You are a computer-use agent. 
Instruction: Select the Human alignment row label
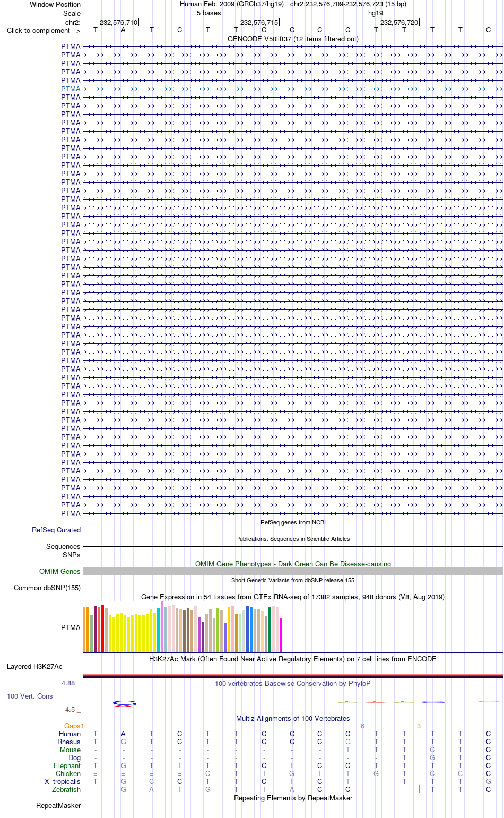tap(69, 734)
